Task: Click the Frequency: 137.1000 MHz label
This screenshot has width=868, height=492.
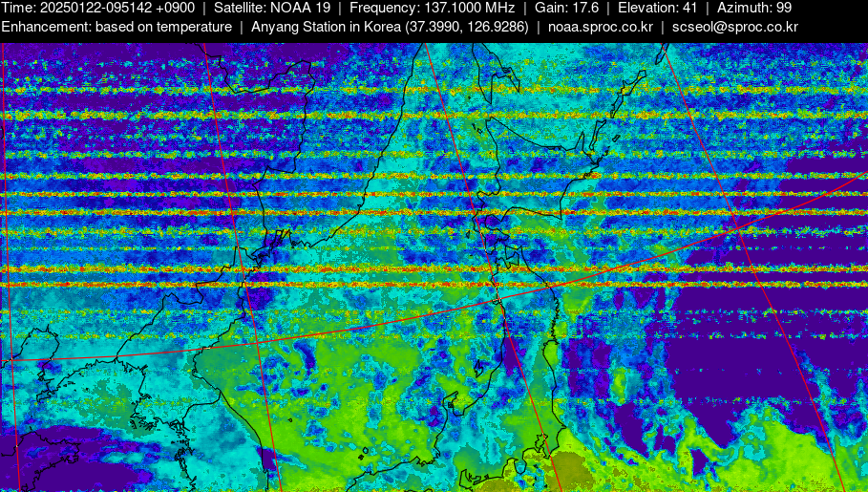Action: (x=432, y=8)
